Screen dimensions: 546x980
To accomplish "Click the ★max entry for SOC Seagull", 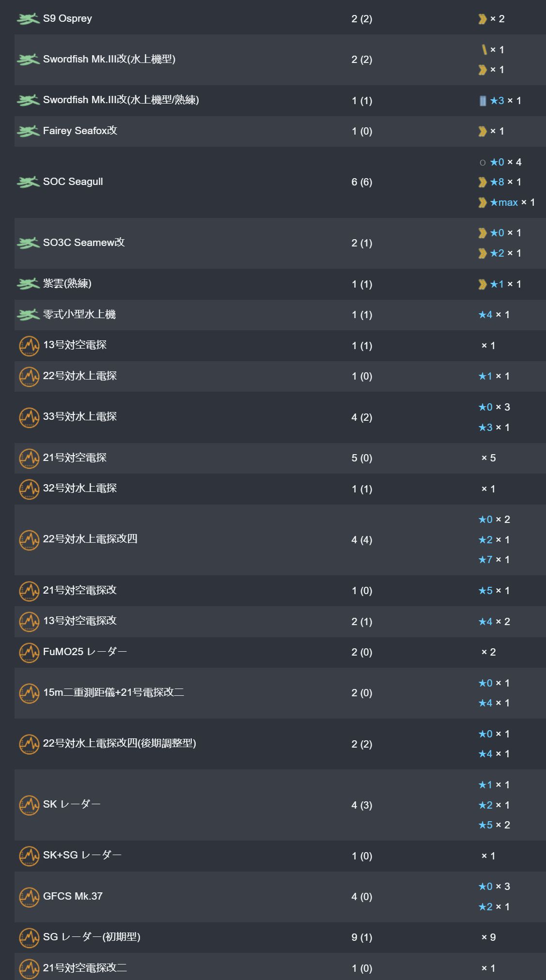I will coord(504,202).
